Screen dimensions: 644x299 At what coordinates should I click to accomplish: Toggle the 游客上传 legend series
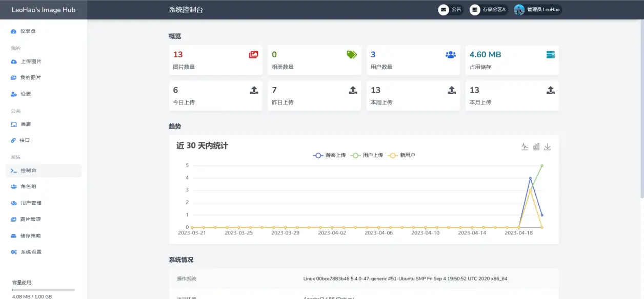[329, 155]
